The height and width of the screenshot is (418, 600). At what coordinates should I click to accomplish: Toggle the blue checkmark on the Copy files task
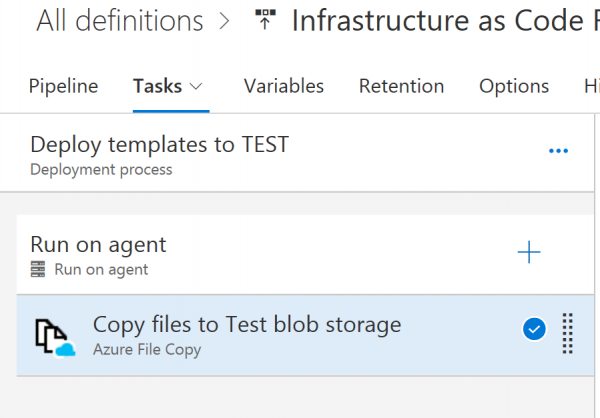535,328
